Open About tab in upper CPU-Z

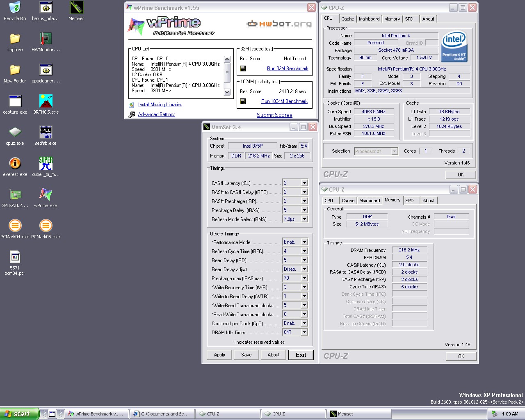point(428,19)
